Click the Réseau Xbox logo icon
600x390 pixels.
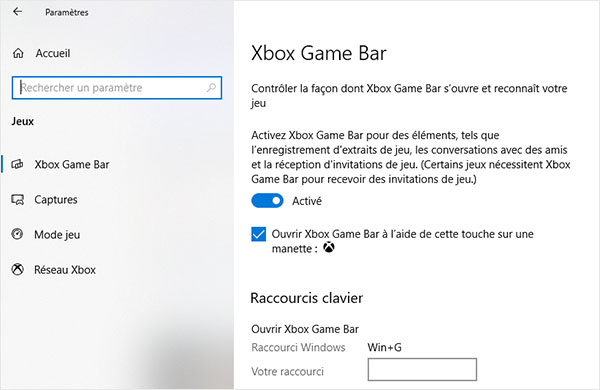17,269
